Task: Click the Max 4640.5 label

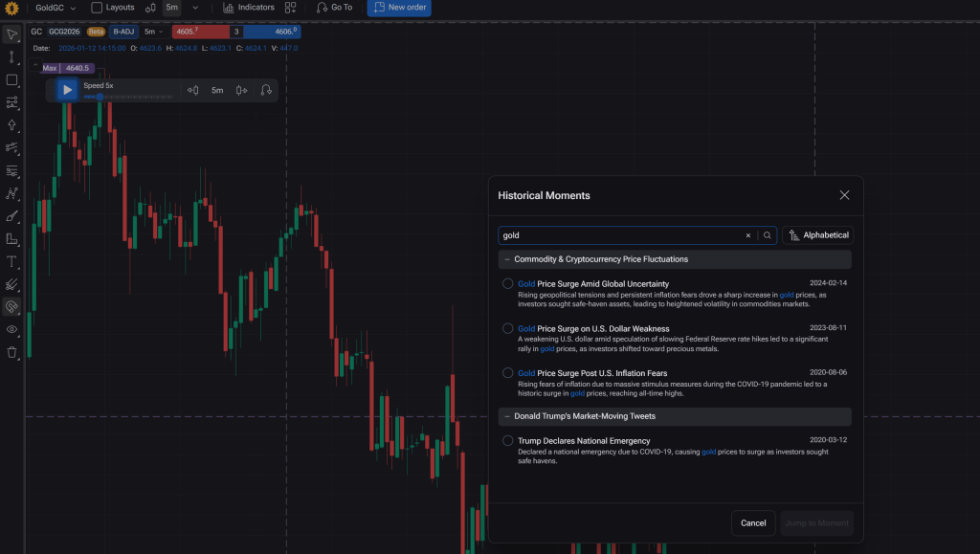Action: [68, 68]
